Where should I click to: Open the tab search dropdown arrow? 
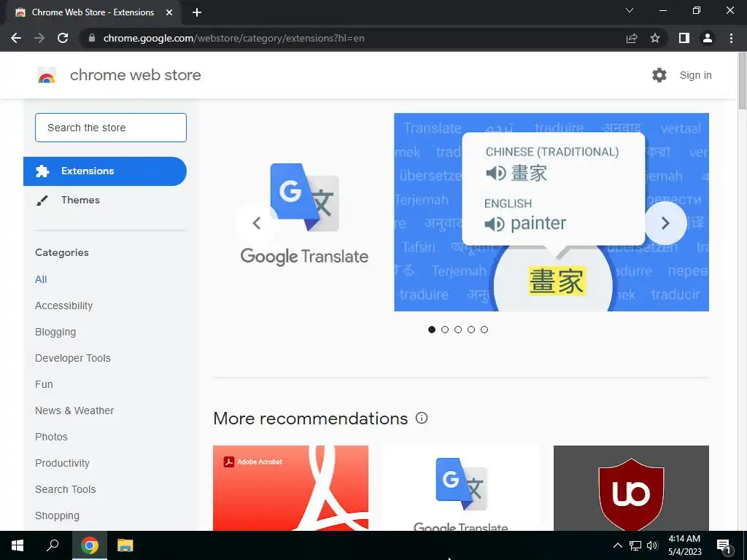(630, 10)
